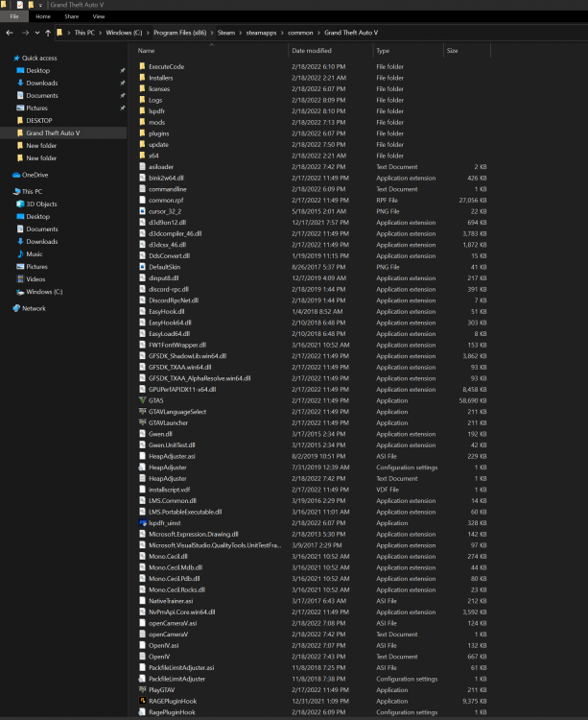Screen dimensions: 588x720
Task: Click the RAGEPluginHook application icon
Action: 143,701
